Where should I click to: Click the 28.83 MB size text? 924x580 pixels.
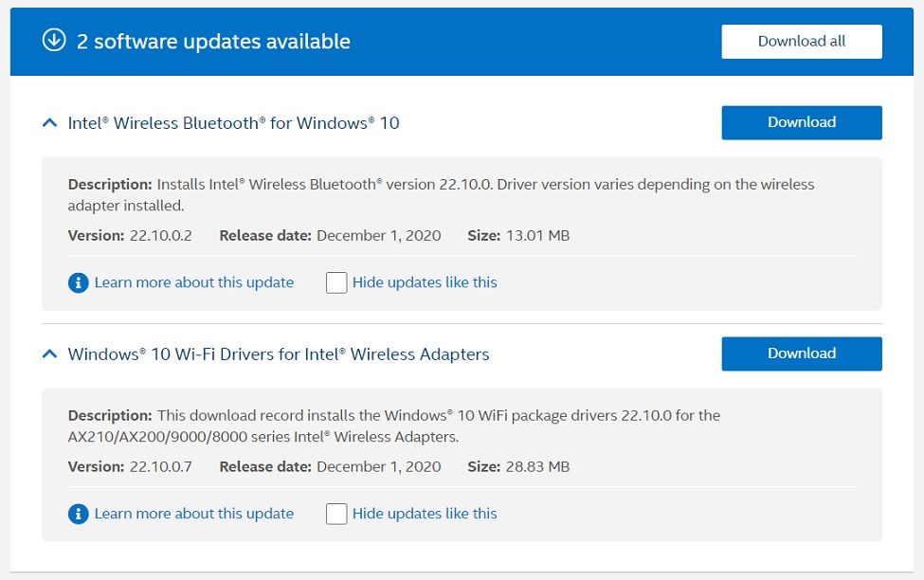pyautogui.click(x=536, y=466)
